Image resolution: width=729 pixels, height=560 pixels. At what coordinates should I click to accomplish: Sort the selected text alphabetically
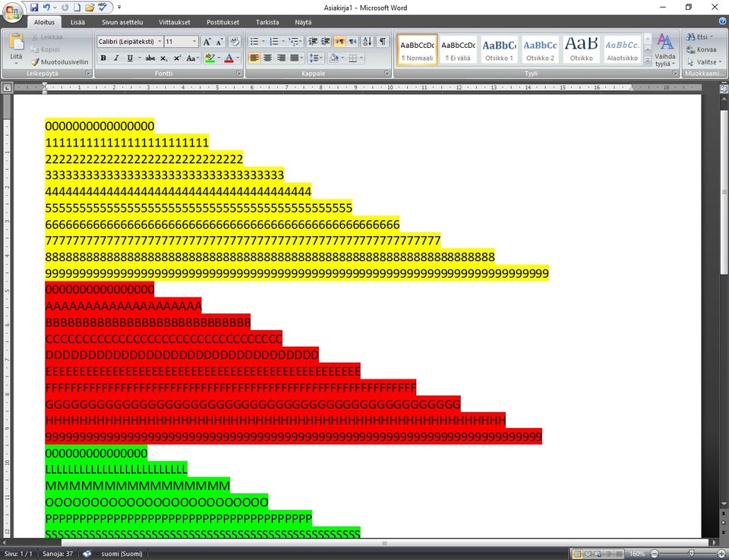pyautogui.click(x=368, y=42)
